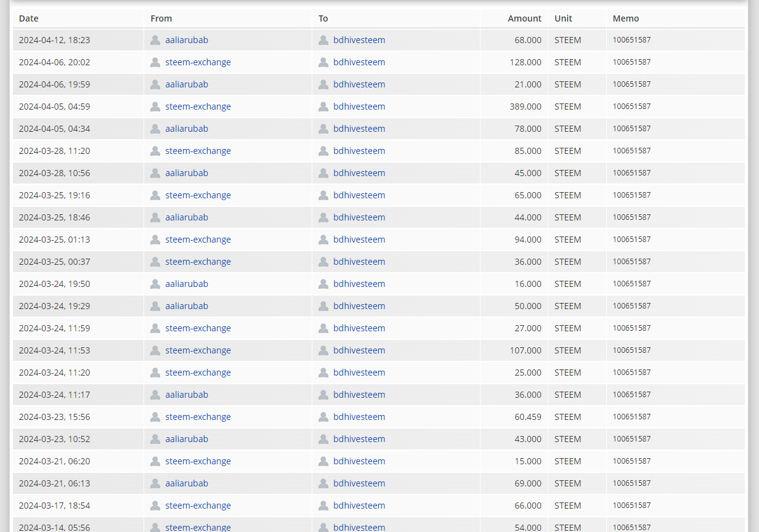Click sender avatar icon in 2024-03-28, 11:20 row
This screenshot has width=759, height=532.
(155, 151)
